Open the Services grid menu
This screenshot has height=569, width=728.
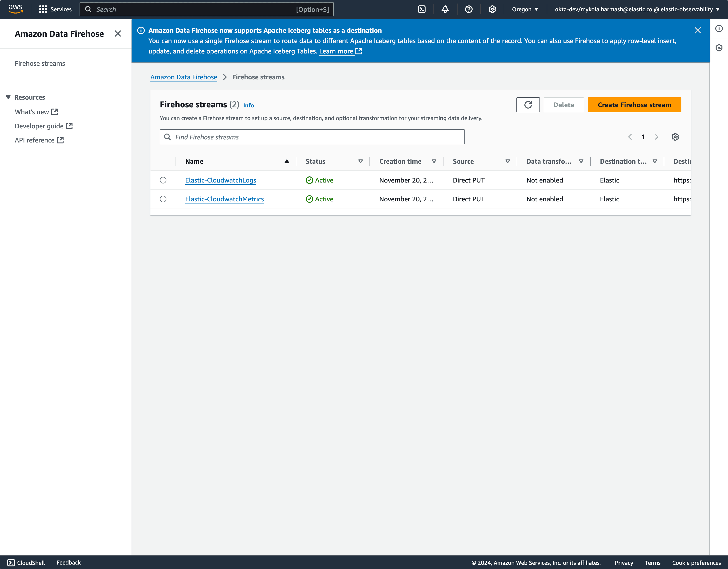click(x=43, y=9)
